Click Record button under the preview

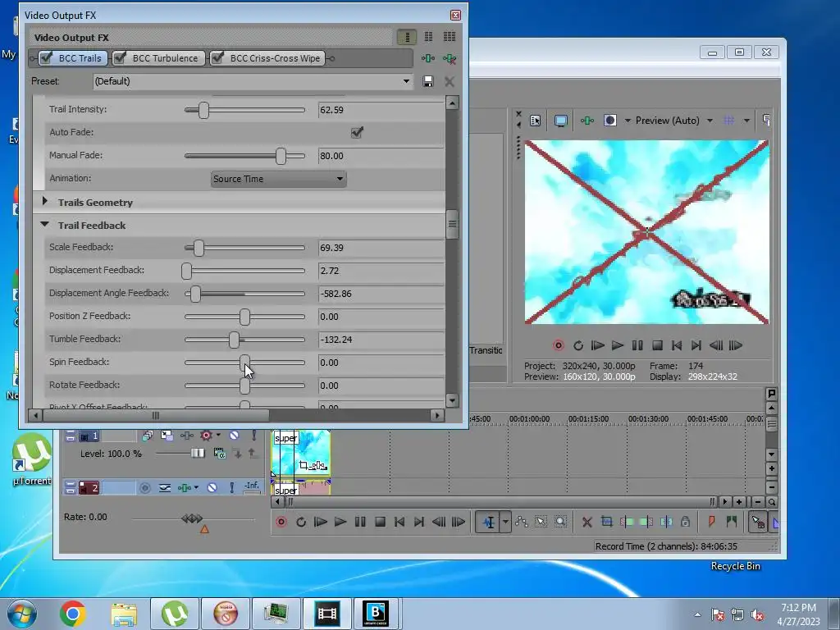point(558,345)
